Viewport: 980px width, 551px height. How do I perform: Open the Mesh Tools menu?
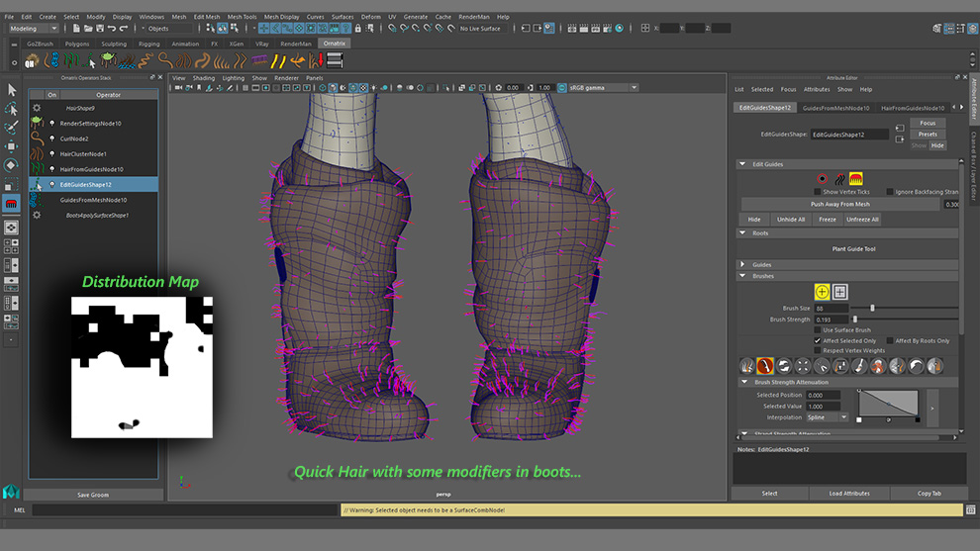[242, 17]
